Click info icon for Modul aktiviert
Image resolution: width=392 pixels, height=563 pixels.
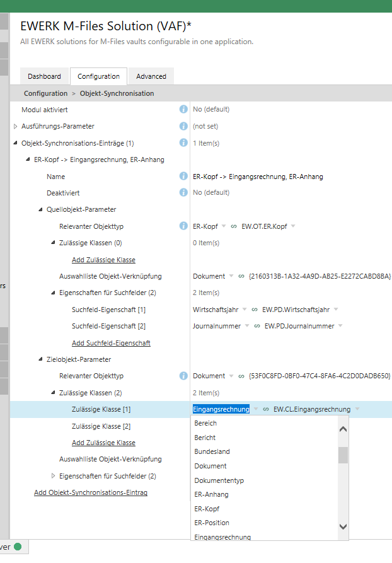tap(183, 109)
